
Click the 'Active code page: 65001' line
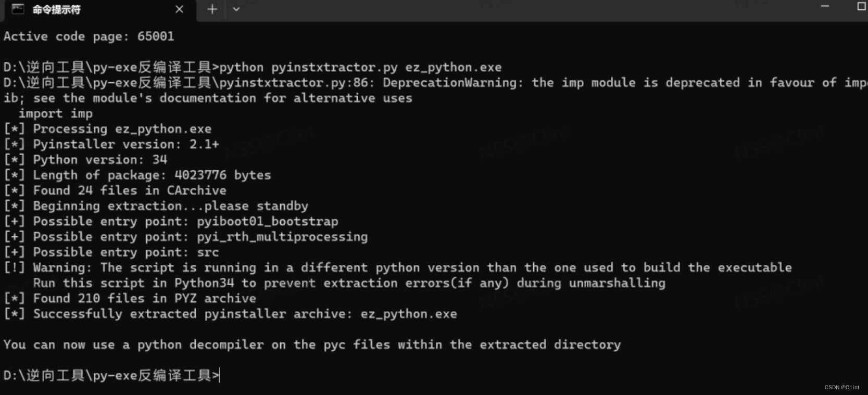click(89, 36)
